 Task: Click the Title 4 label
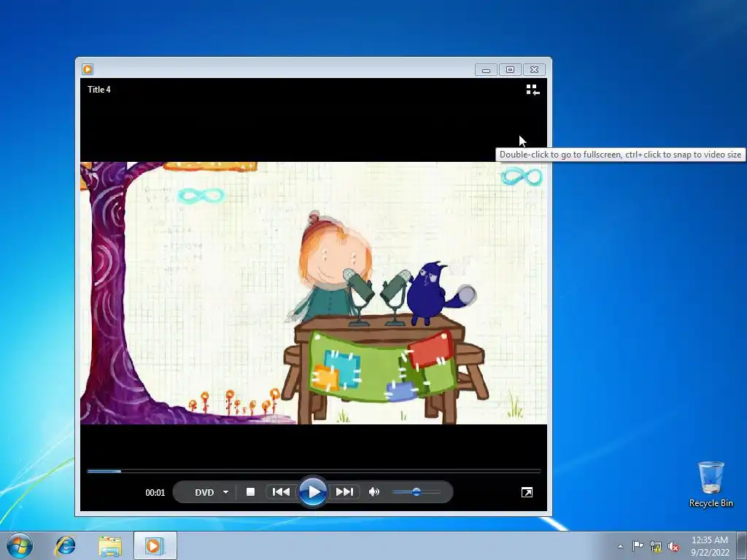[99, 90]
